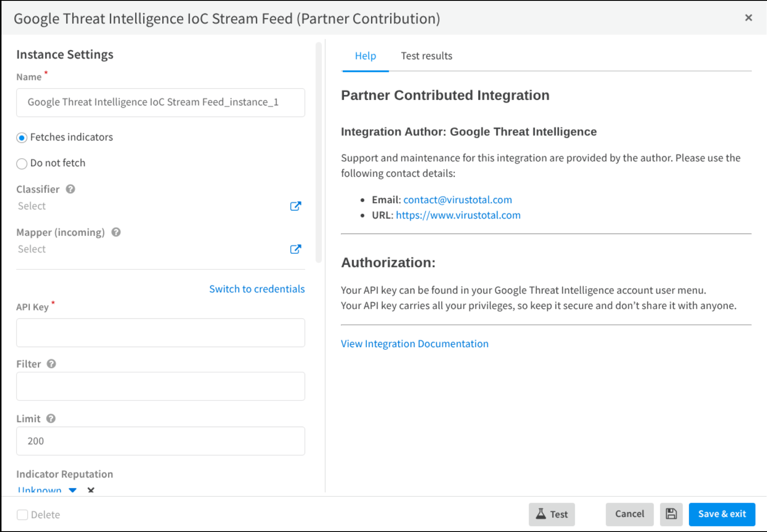
Task: Click the Indicator Reputation label
Action: (x=64, y=474)
